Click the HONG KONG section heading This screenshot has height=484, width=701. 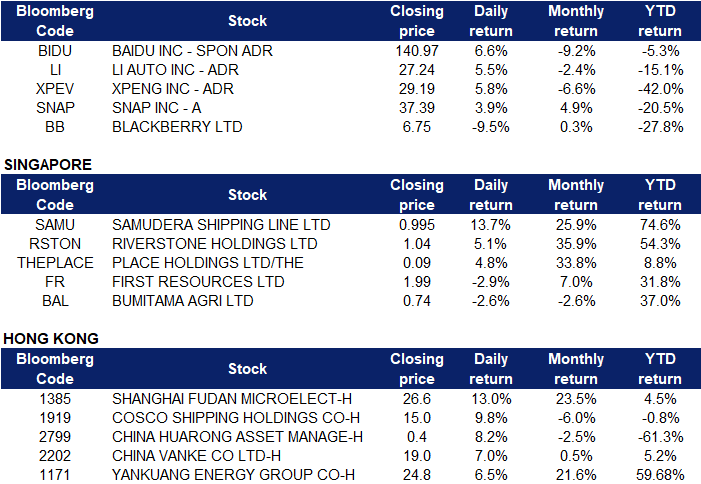click(51, 338)
